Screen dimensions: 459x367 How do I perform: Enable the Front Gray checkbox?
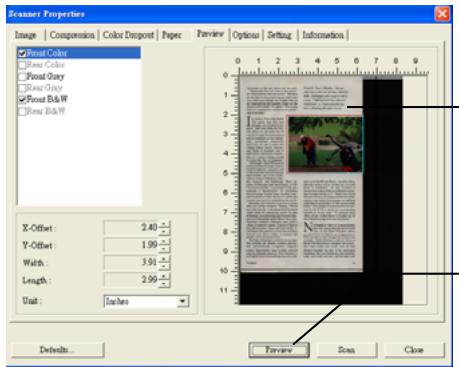tap(22, 76)
